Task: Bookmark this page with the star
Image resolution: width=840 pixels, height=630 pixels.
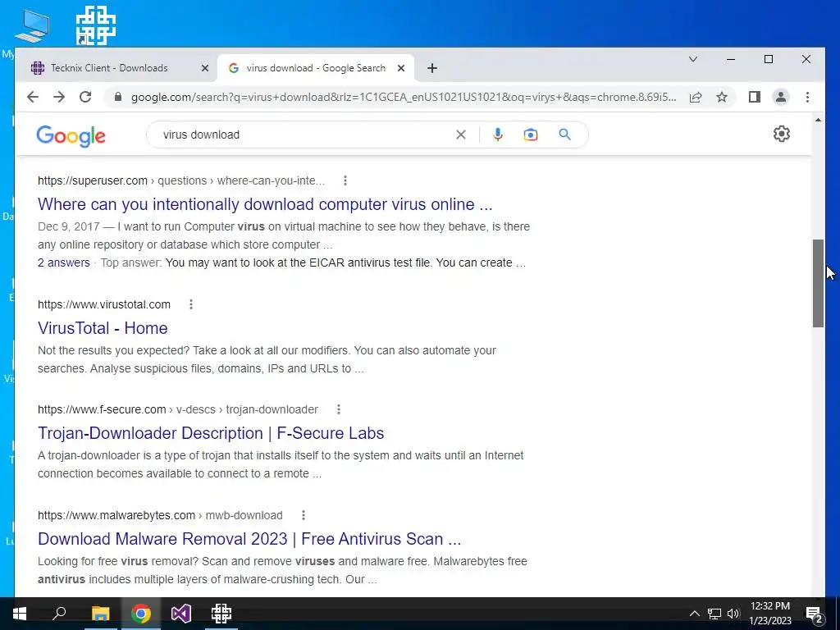Action: (722, 97)
